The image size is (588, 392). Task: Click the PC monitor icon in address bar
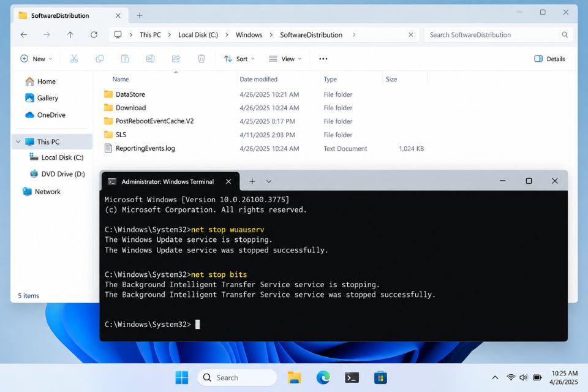[118, 35]
